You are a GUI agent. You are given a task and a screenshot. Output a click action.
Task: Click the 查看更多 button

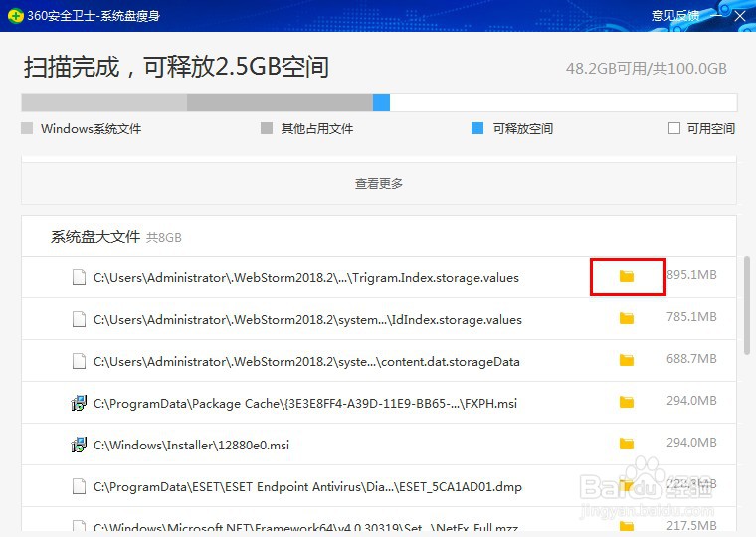point(379,183)
